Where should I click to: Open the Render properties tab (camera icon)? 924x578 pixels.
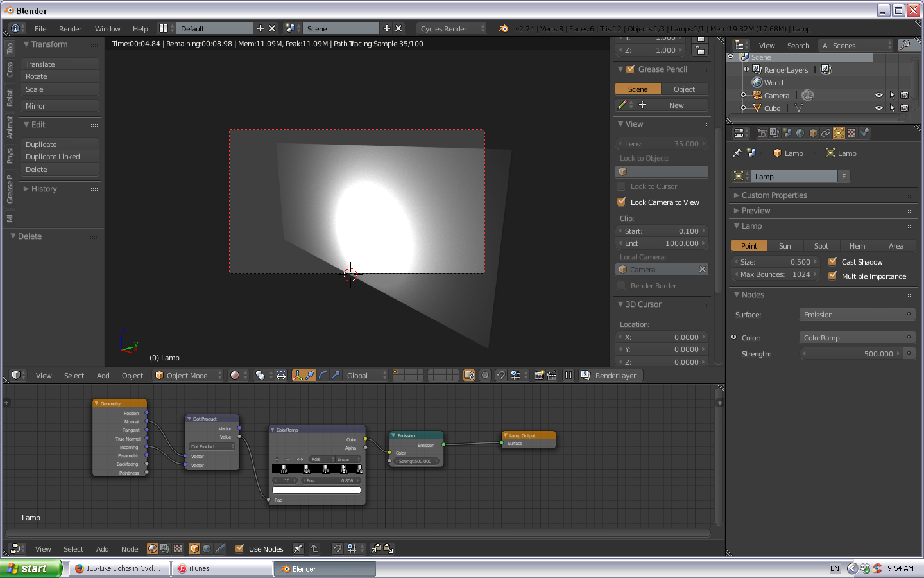point(762,133)
